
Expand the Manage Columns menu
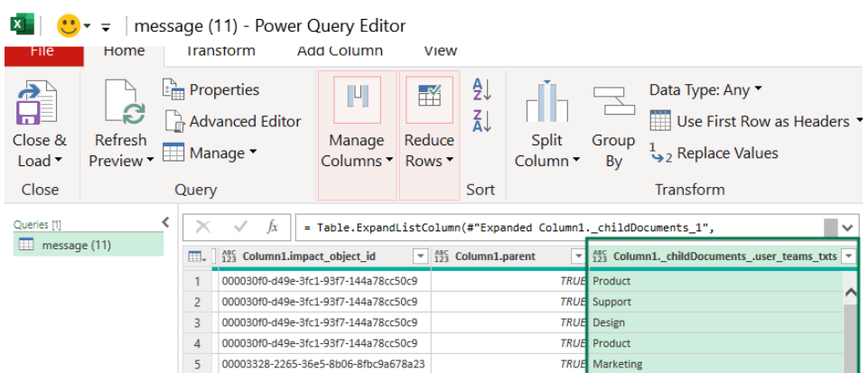point(356,151)
